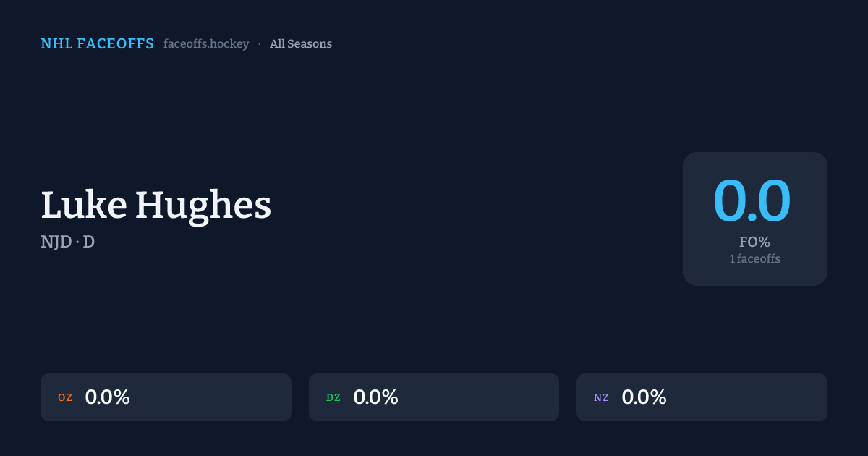Click the D position letter after NJD
This screenshot has width=868, height=456.
point(89,242)
